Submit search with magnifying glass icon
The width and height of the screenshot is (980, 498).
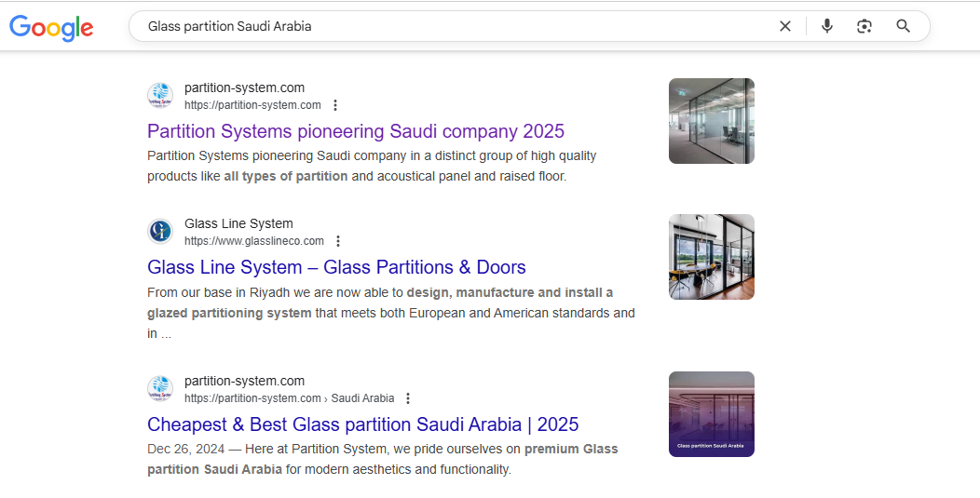pyautogui.click(x=903, y=26)
